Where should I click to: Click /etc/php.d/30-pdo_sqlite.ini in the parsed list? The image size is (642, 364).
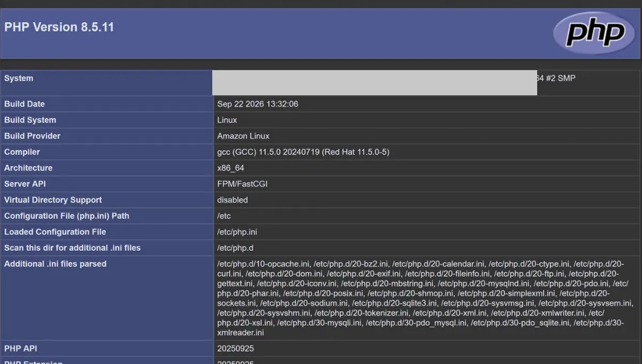521,323
